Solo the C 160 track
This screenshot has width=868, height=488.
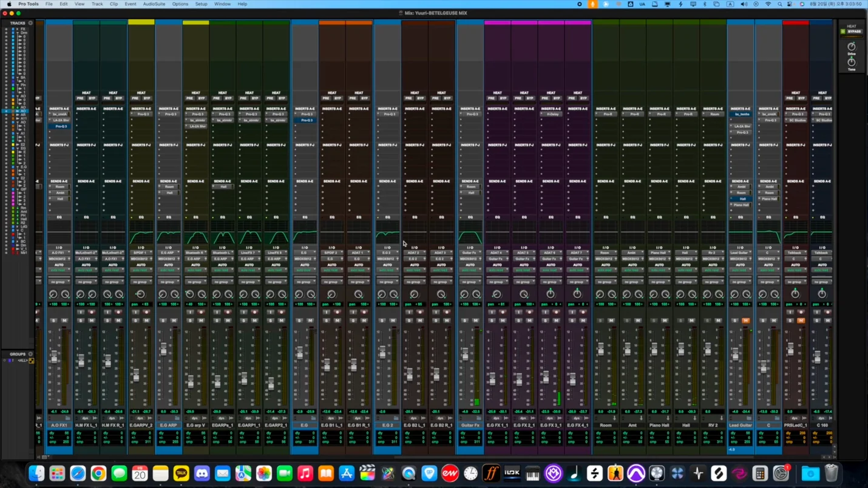click(x=817, y=320)
